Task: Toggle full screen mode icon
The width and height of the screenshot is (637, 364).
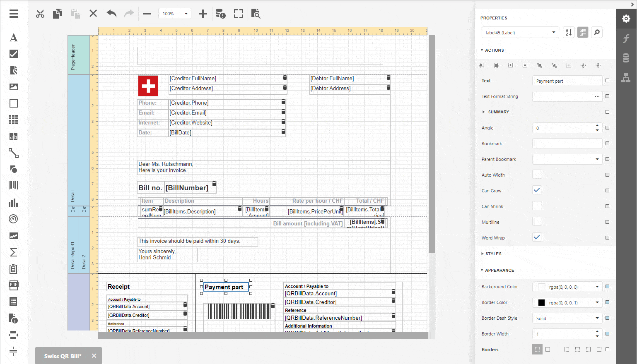Action: tap(239, 14)
